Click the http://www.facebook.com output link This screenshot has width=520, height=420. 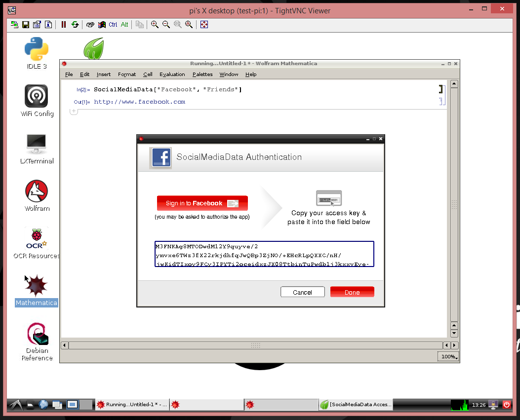pyautogui.click(x=140, y=102)
